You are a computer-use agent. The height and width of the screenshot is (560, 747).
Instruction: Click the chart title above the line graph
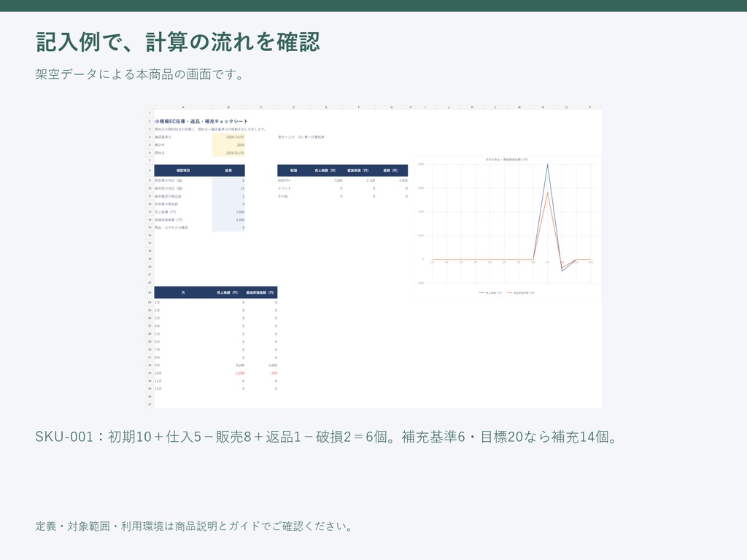tap(507, 160)
